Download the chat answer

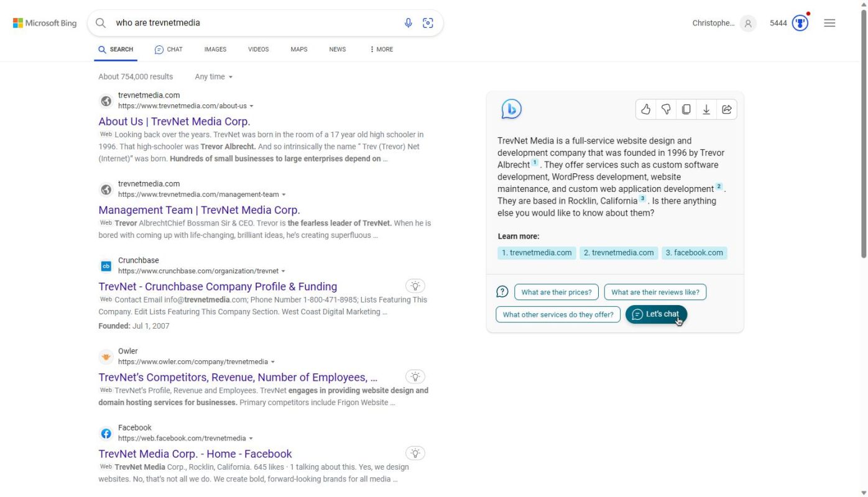pos(706,109)
